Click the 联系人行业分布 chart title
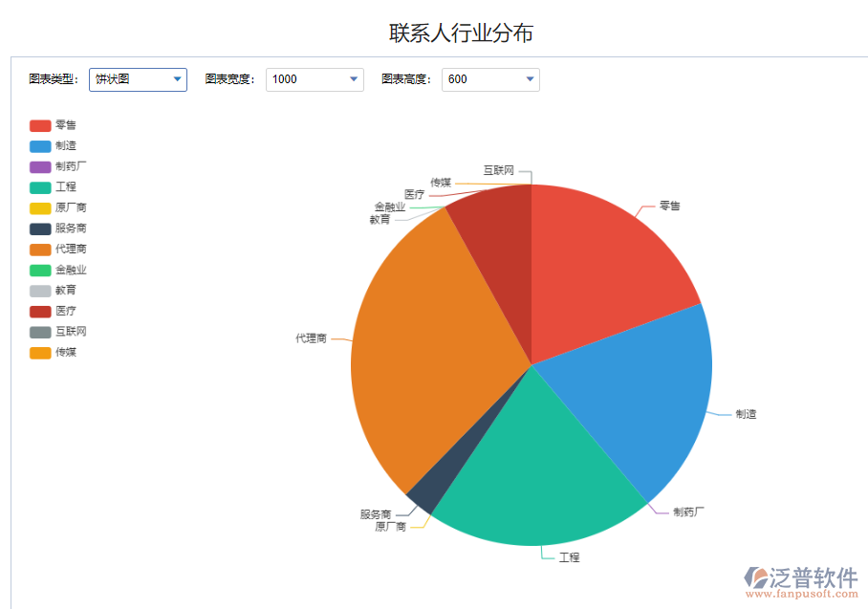 463,32
